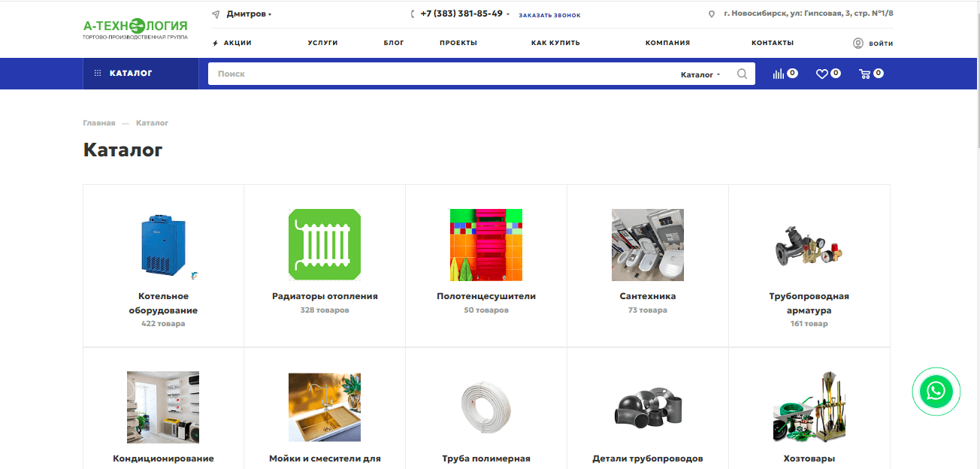
Task: Open the Сантехника category title
Action: click(648, 296)
